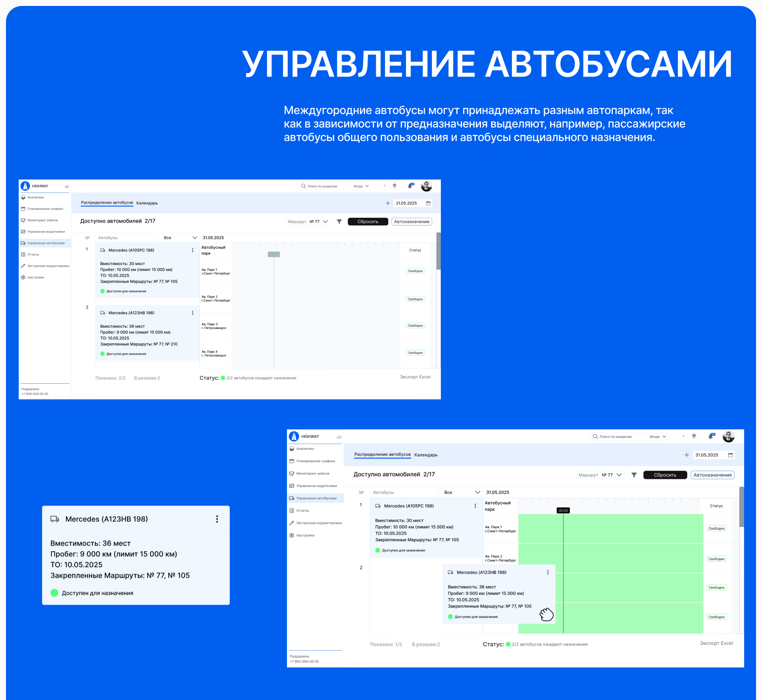This screenshot has height=700, width=762.
Task: Open three-dot menu of Mercedes (A105PC 198) in the upper window
Action: [x=193, y=250]
